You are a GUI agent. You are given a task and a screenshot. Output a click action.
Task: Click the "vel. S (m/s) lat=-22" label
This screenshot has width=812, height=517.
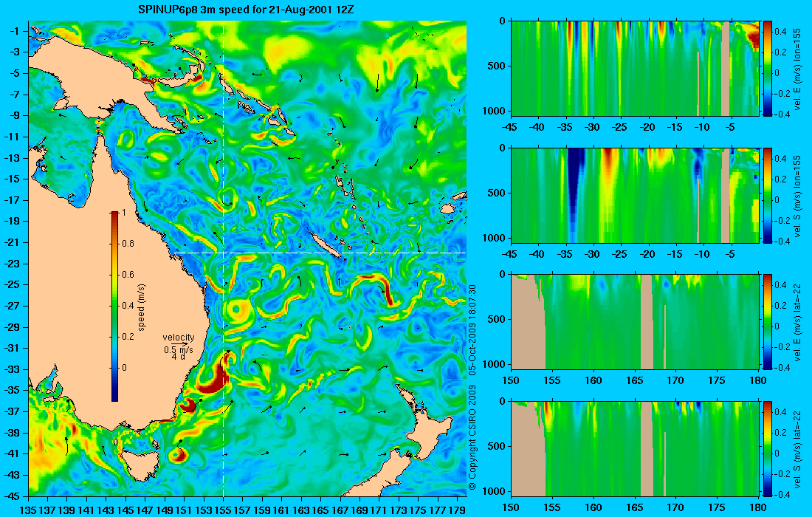click(797, 448)
